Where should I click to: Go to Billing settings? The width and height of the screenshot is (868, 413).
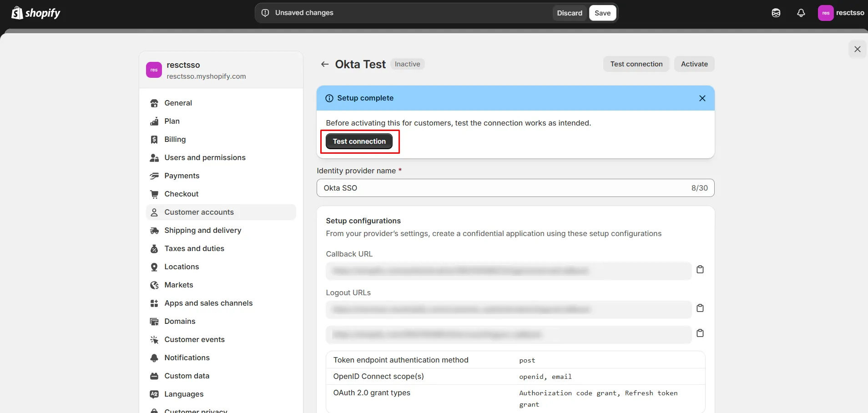pos(221,140)
